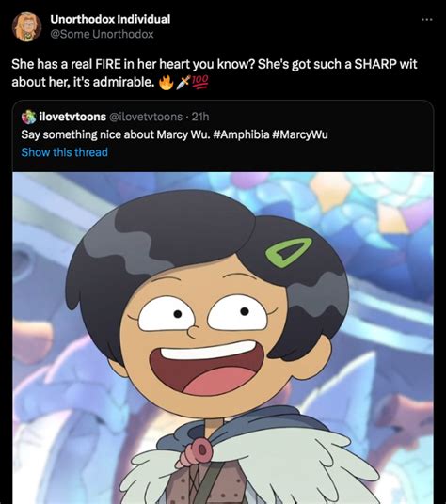
Task: Click Show this thread
Action: point(64,152)
